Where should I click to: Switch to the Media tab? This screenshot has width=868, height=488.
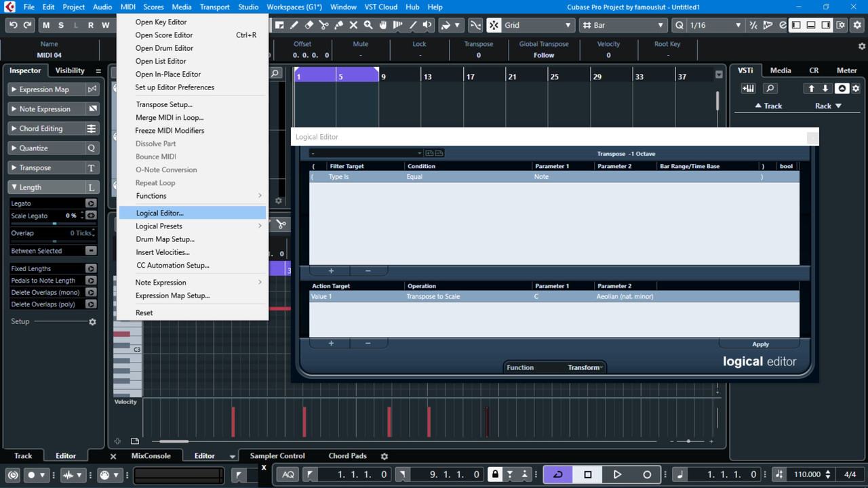[x=781, y=70]
